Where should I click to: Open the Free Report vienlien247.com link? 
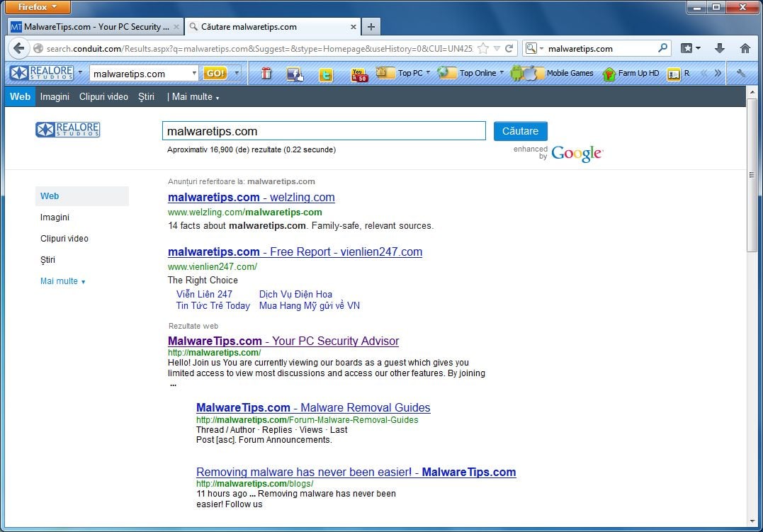click(x=295, y=251)
